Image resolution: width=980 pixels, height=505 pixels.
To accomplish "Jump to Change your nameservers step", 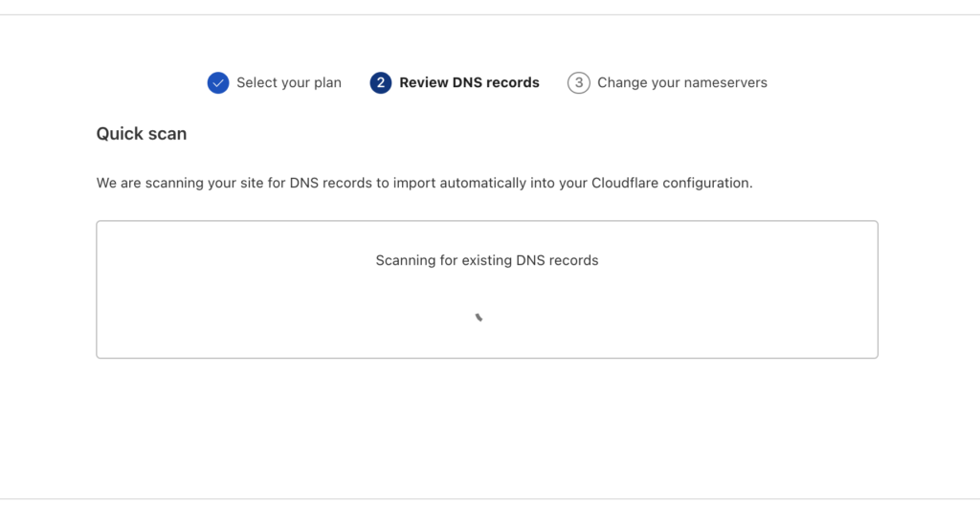I will tap(681, 83).
